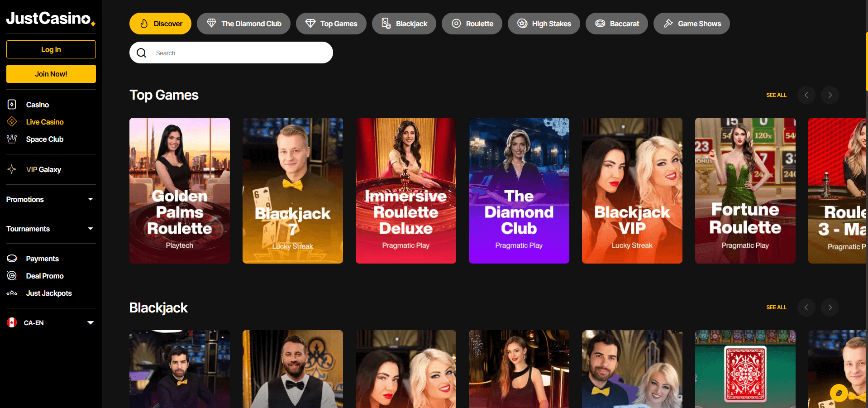Click the Space Club crown icon
This screenshot has width=868, height=408.
(x=11, y=139)
